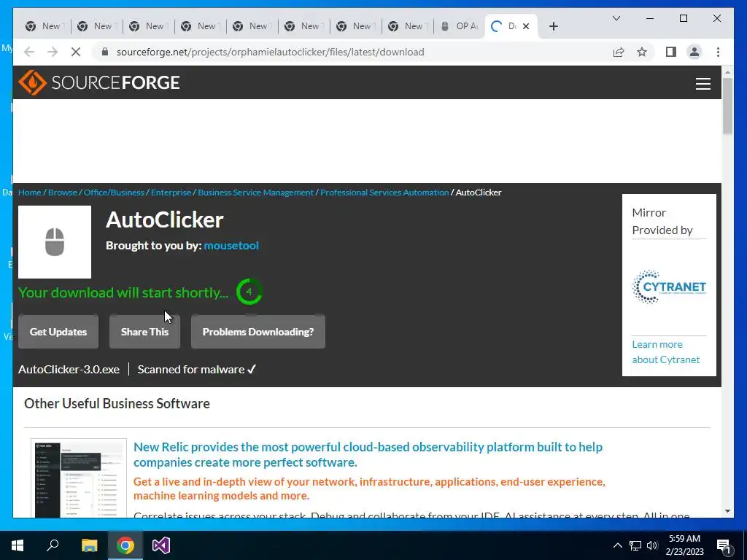
Task: Click AutoClicker-3.0.exe filename text
Action: pyautogui.click(x=69, y=370)
